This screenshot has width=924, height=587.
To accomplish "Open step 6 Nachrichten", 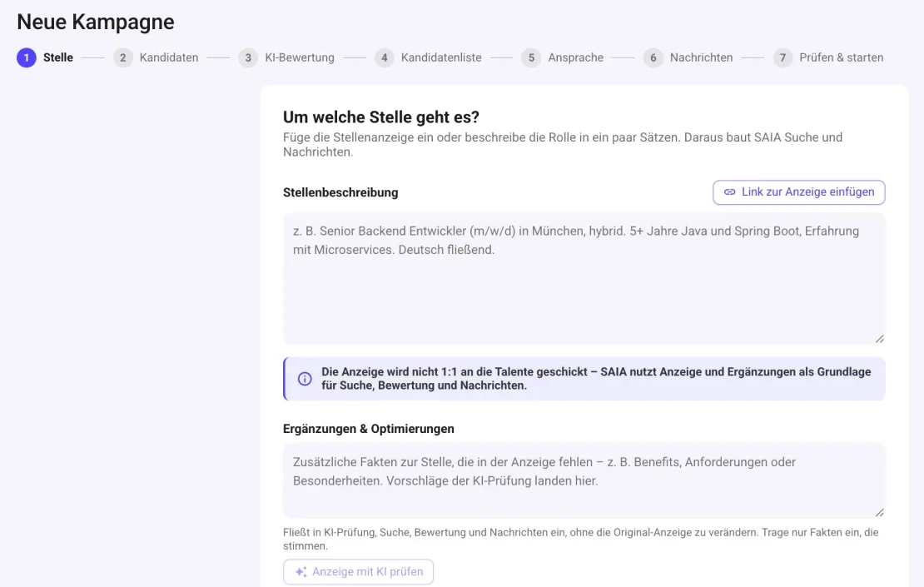I will click(x=688, y=57).
